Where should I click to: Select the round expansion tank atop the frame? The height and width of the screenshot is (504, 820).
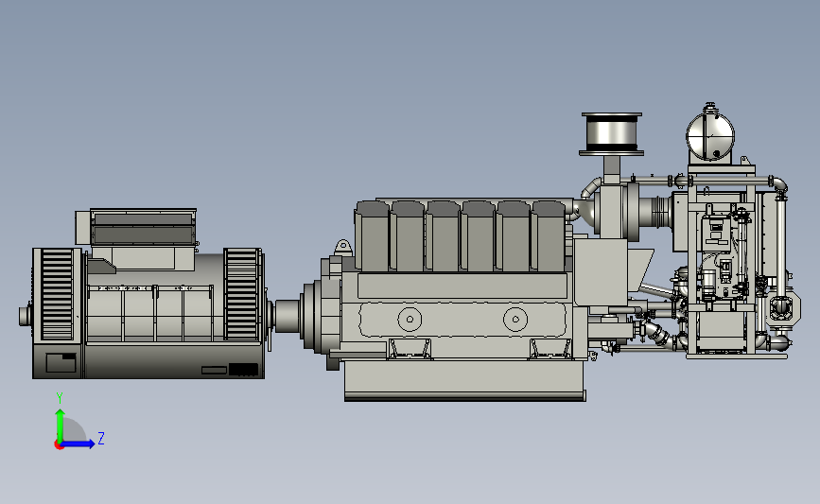tap(710, 135)
